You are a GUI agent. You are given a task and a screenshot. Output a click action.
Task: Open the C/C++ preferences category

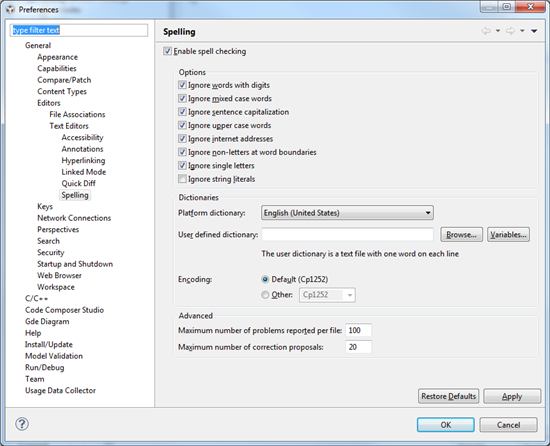click(x=36, y=298)
